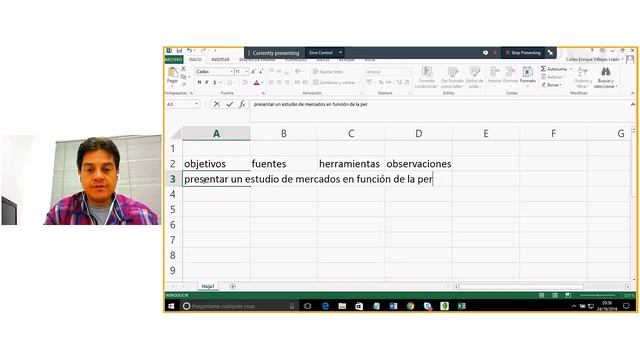Open Microsoft Edge from taskbar
The image size is (640, 360).
(325, 306)
